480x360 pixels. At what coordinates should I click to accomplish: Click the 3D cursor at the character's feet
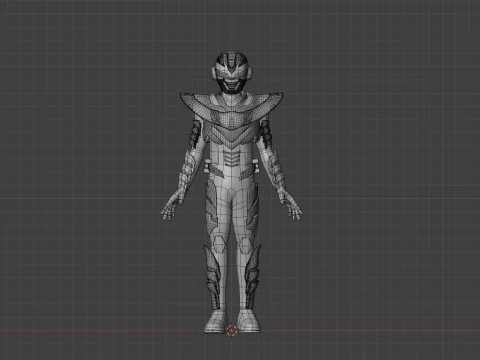(x=231, y=330)
